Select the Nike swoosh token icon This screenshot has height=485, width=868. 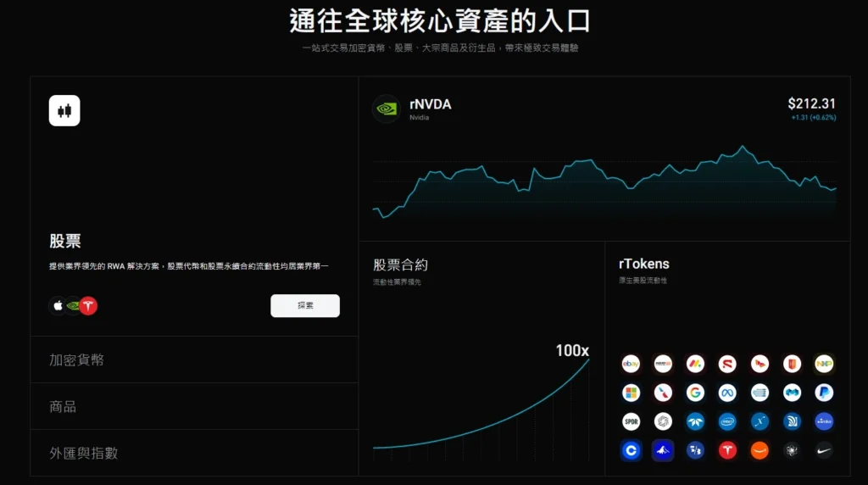[x=824, y=450]
